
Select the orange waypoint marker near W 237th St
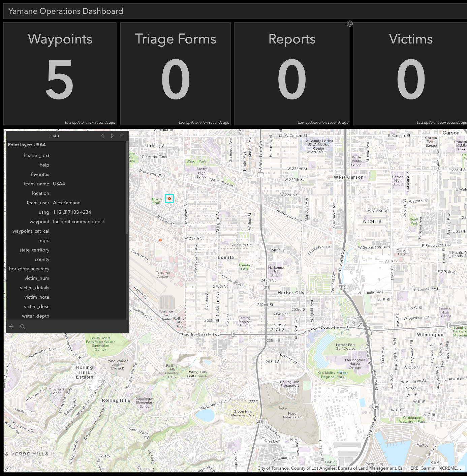click(160, 240)
